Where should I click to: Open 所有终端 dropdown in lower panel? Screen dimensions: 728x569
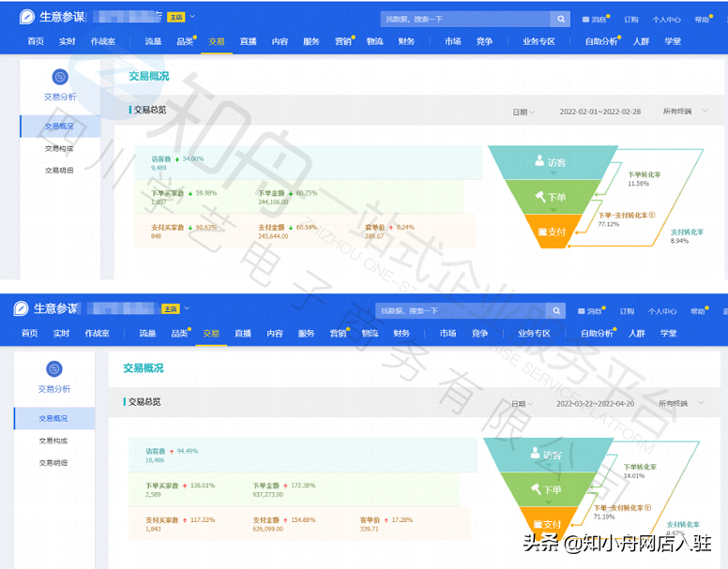(x=681, y=403)
